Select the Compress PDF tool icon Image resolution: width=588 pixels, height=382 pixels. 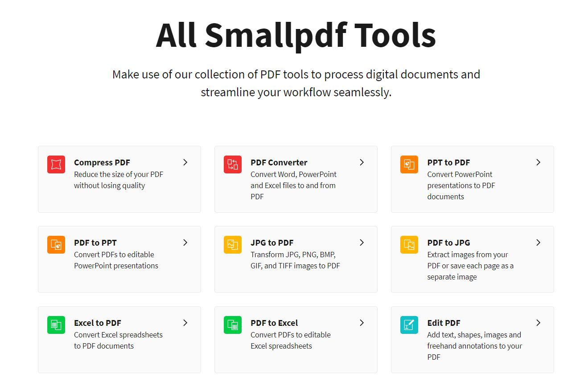point(56,164)
